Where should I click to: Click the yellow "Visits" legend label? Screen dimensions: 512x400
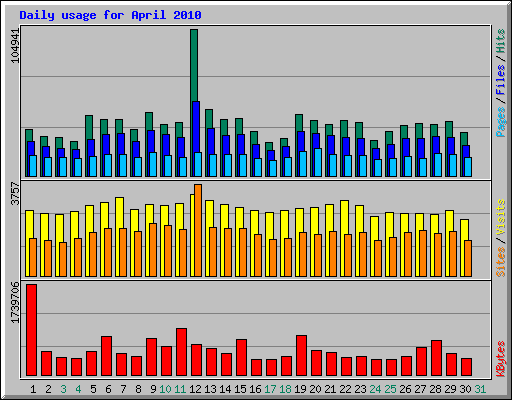point(501,217)
